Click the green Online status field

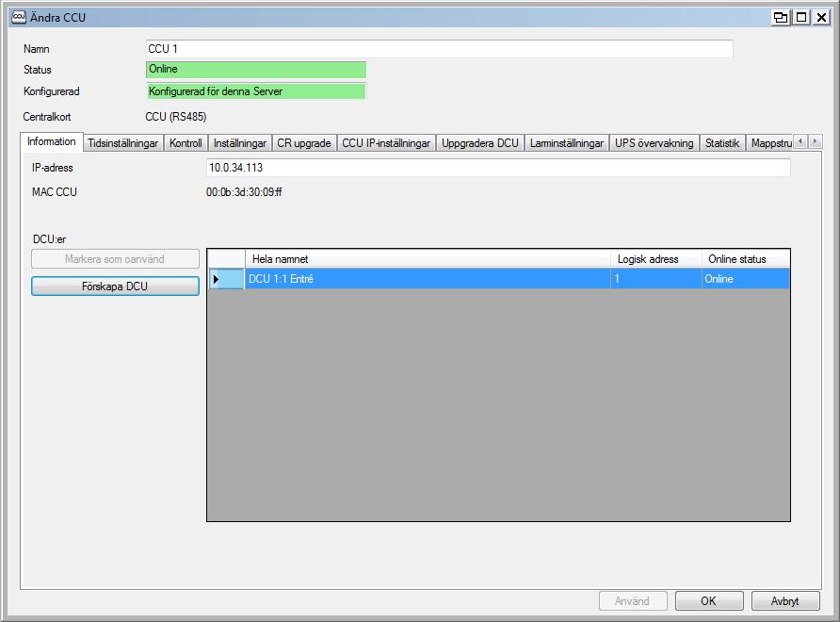coord(256,69)
